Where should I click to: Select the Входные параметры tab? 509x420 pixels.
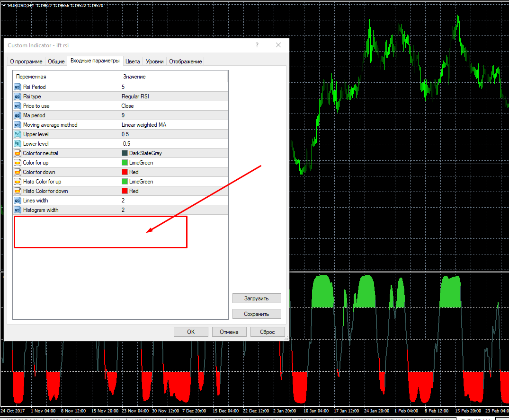point(95,61)
